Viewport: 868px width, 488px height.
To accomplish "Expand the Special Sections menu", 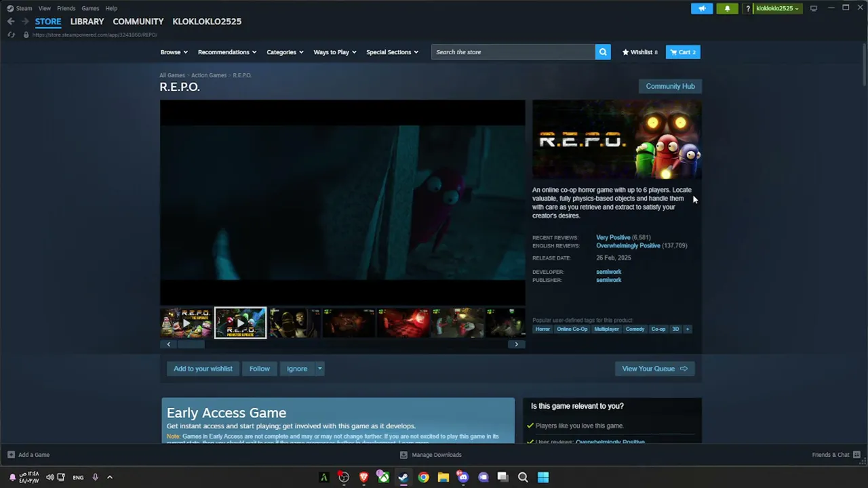I will tap(392, 52).
